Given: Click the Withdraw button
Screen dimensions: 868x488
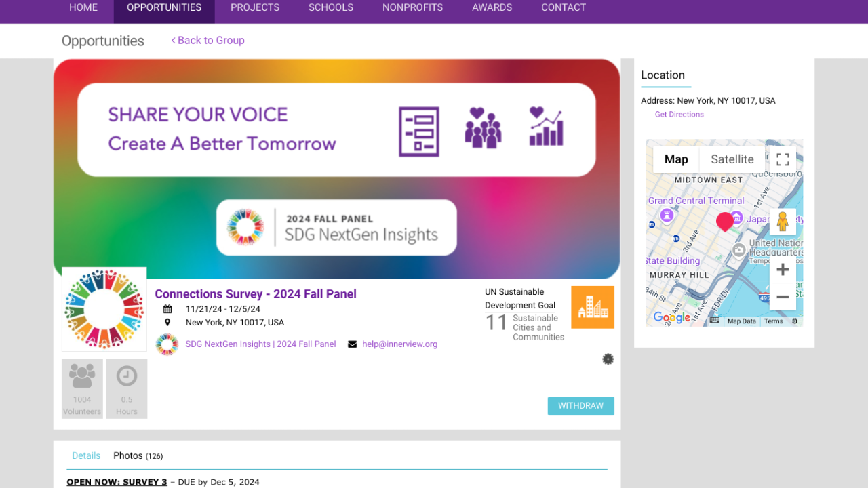Looking at the screenshot, I should point(581,406).
